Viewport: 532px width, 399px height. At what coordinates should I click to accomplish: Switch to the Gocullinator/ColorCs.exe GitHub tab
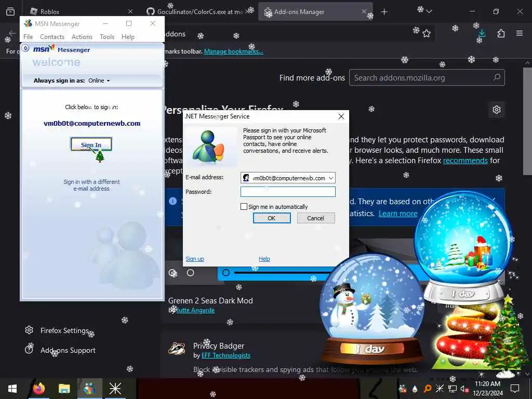[199, 11]
